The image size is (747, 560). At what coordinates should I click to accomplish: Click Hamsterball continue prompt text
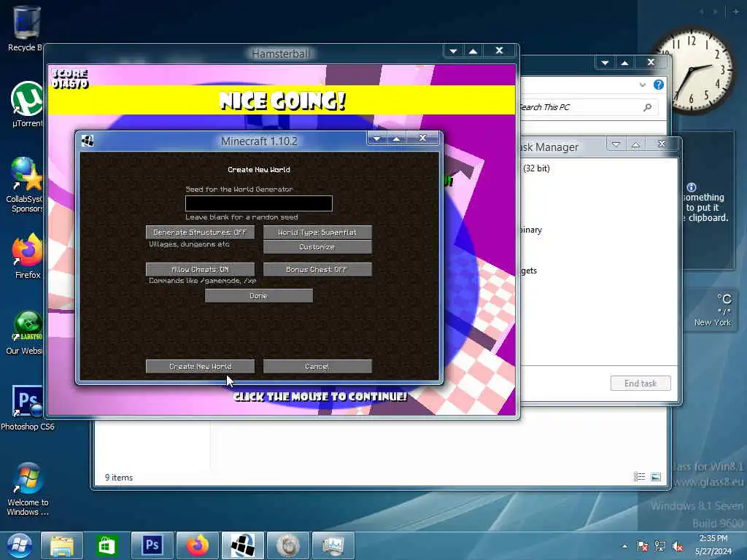pyautogui.click(x=320, y=396)
